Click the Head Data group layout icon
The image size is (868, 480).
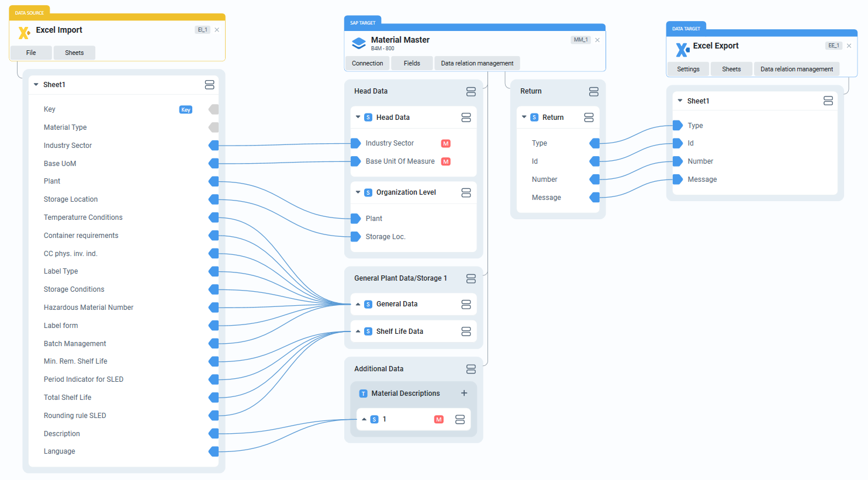pos(471,91)
